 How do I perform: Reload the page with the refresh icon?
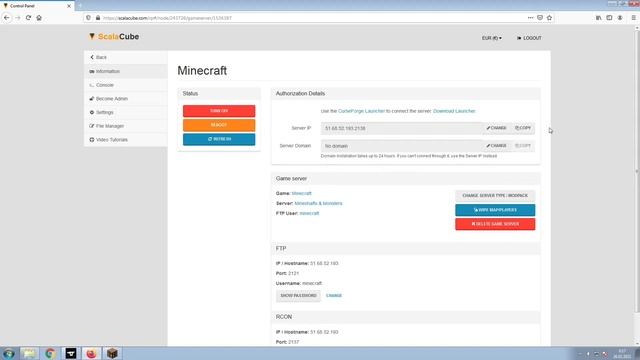(28, 18)
